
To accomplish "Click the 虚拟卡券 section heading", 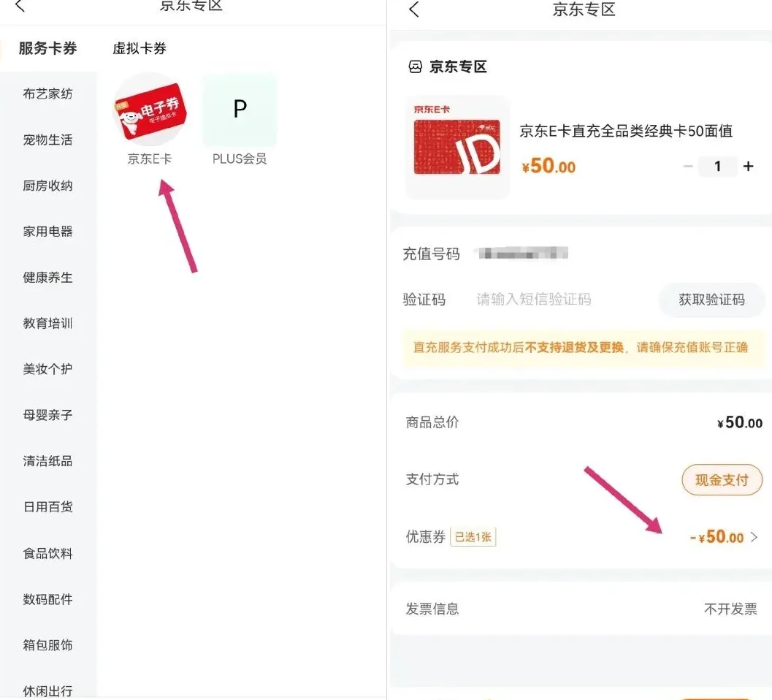I will click(x=140, y=48).
